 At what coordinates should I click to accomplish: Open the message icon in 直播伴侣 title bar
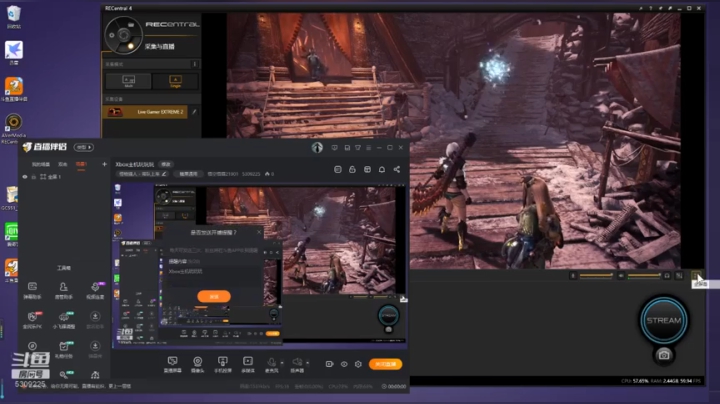(335, 148)
